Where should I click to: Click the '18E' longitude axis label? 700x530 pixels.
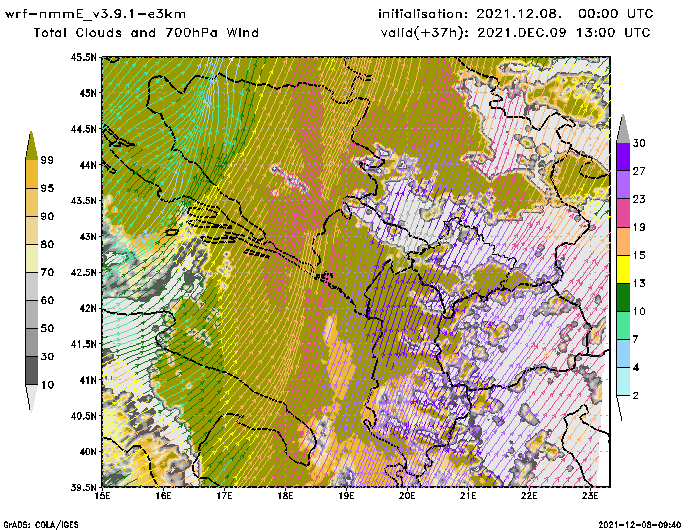click(285, 496)
